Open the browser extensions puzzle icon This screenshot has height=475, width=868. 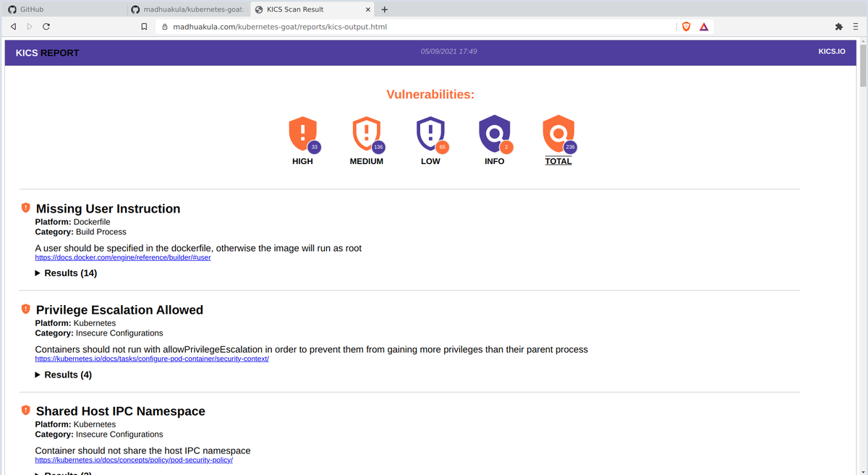pyautogui.click(x=838, y=27)
